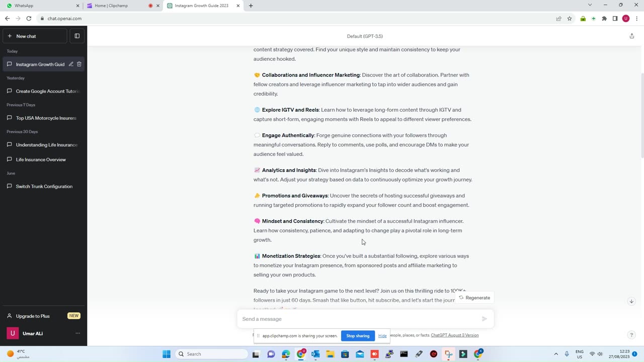Click the microphone tray icon
This screenshot has width=644, height=362.
(x=567, y=354)
